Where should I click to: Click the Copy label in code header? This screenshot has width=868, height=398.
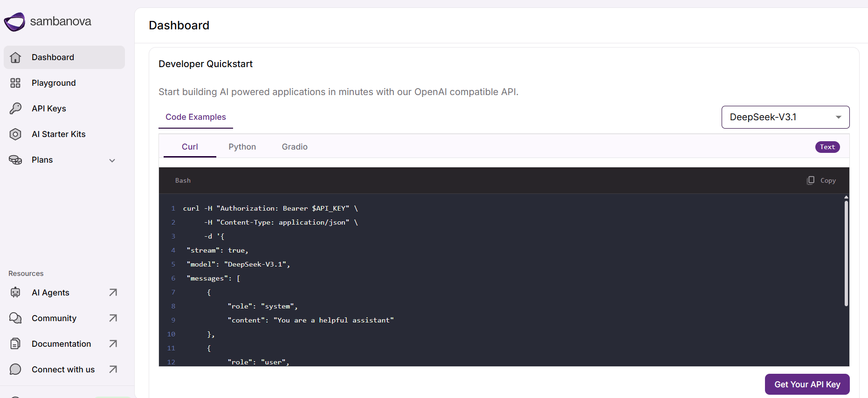828,180
